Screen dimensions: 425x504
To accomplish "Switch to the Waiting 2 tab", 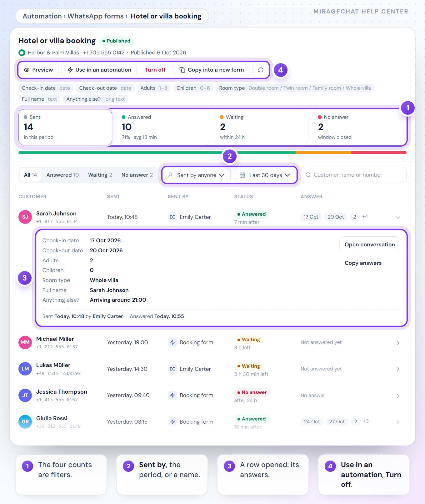I will pyautogui.click(x=100, y=175).
